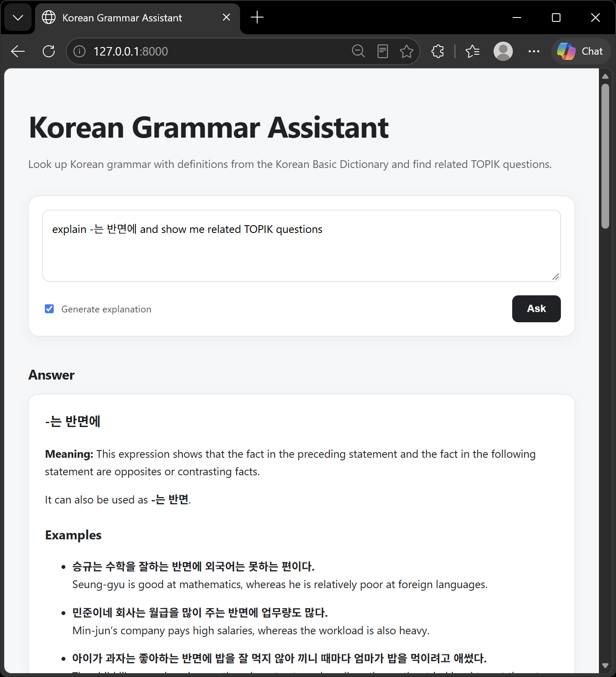
Task: Uncheck the Generate explanation checkbox
Action: point(50,309)
